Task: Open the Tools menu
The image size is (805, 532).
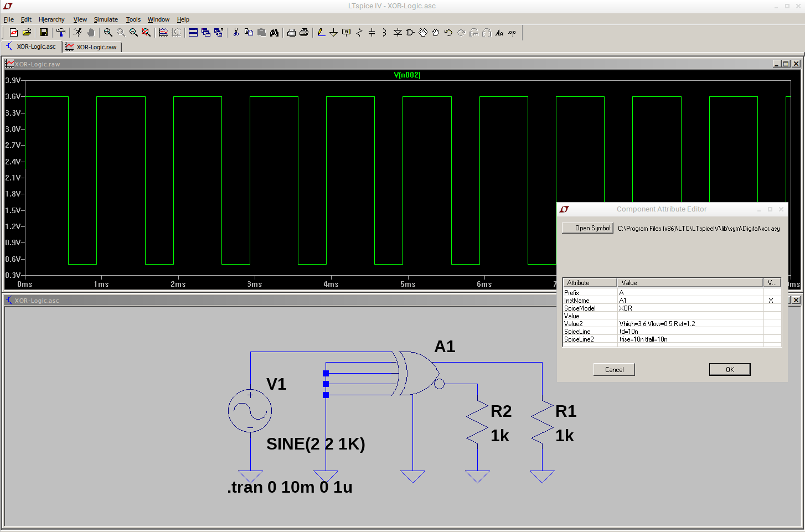Action: tap(133, 19)
